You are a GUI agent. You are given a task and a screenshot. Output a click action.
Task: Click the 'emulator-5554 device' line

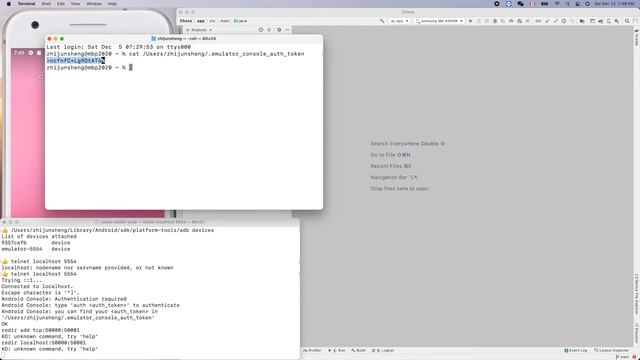(x=36, y=249)
